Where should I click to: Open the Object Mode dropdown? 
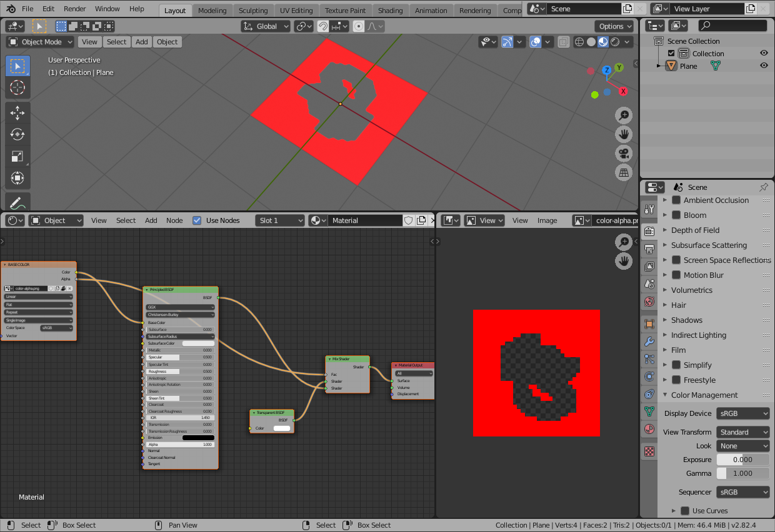[39, 41]
